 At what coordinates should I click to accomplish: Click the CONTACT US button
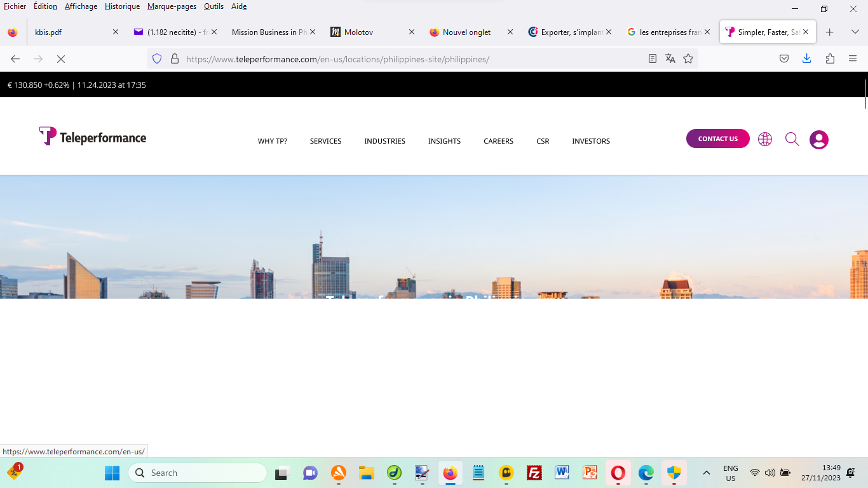pos(717,139)
